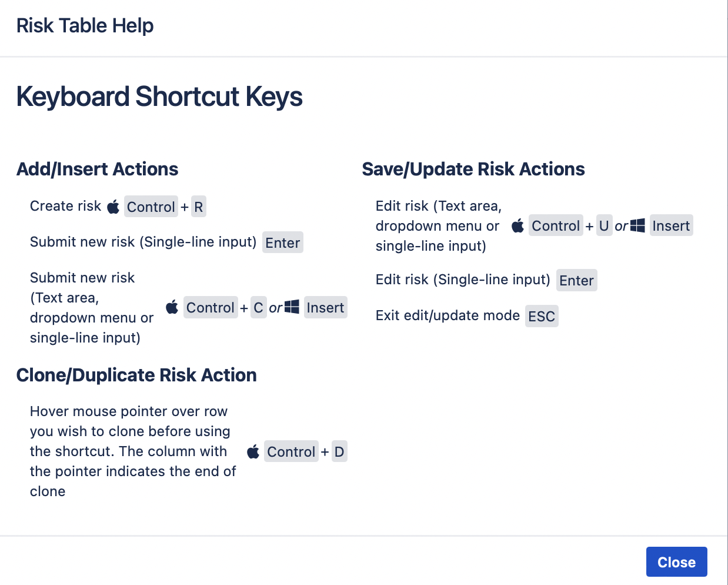Click the Apple logo in Clone/Duplicate Risk Action section
The image size is (728, 585).
coord(253,451)
